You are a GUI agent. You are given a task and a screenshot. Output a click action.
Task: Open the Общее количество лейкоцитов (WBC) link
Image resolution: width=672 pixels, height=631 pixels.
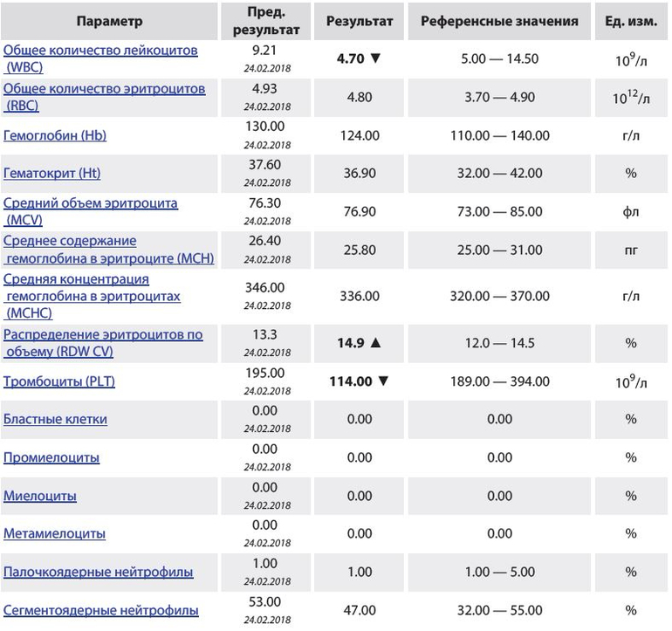pos(100,51)
